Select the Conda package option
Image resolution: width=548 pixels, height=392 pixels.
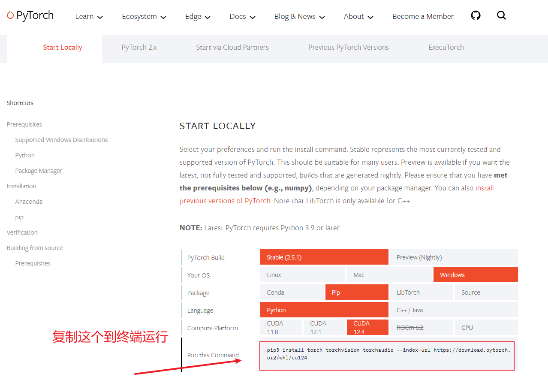pyautogui.click(x=292, y=292)
